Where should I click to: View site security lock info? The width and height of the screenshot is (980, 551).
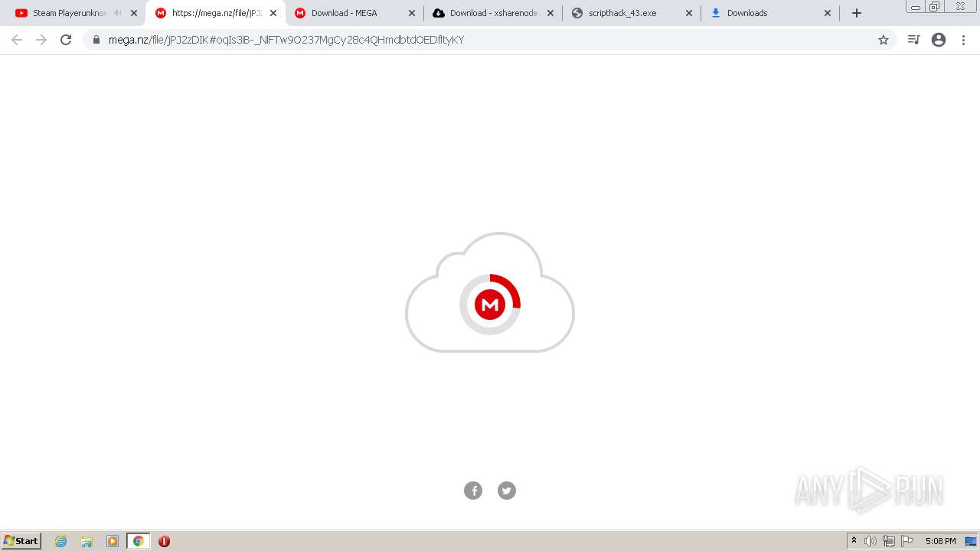[96, 40]
